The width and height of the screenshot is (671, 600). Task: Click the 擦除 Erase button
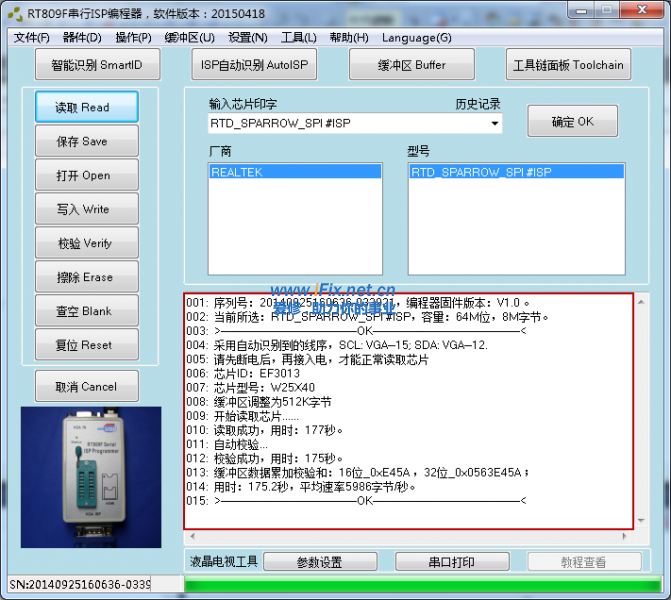pyautogui.click(x=86, y=277)
